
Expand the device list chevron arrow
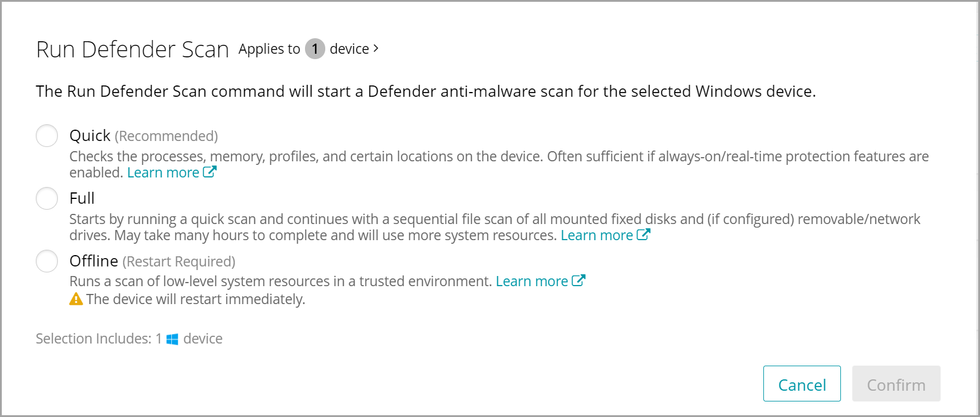(376, 48)
